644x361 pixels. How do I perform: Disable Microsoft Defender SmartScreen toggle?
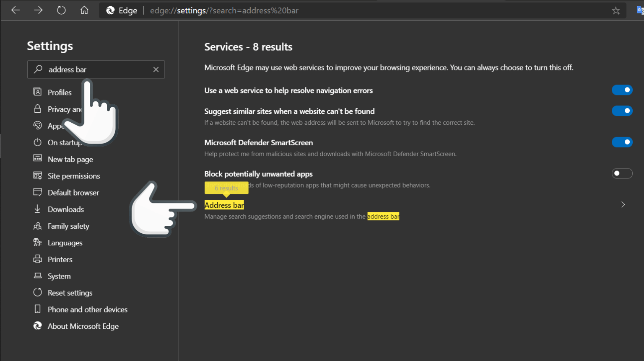(622, 142)
